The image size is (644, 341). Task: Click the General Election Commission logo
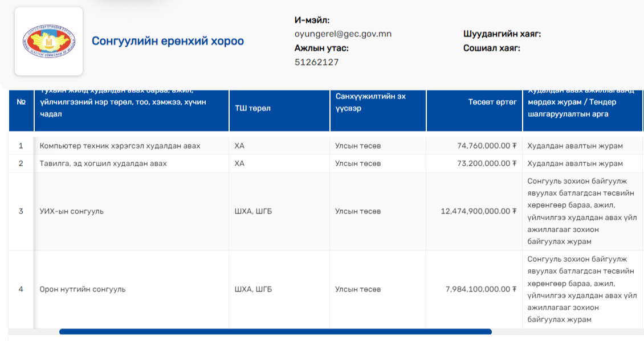coord(48,42)
